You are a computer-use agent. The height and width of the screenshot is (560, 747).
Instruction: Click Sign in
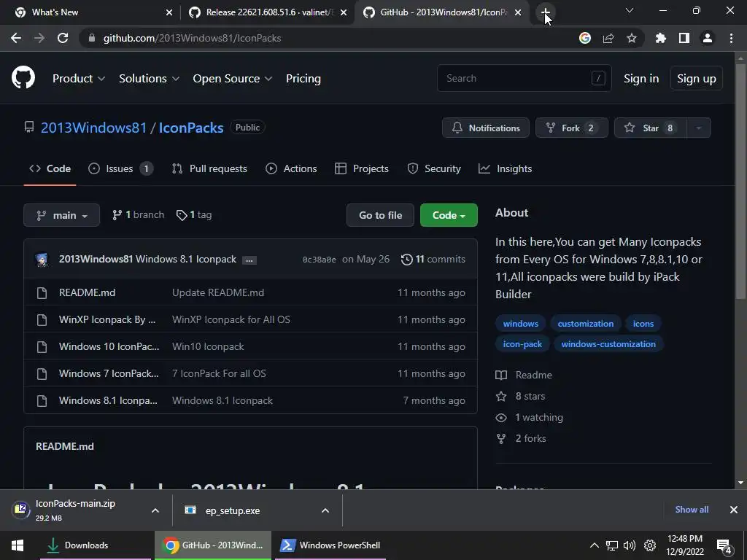(x=641, y=79)
